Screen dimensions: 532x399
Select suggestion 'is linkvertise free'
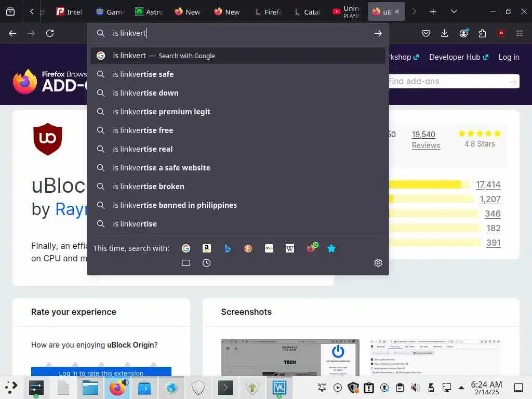click(x=238, y=130)
